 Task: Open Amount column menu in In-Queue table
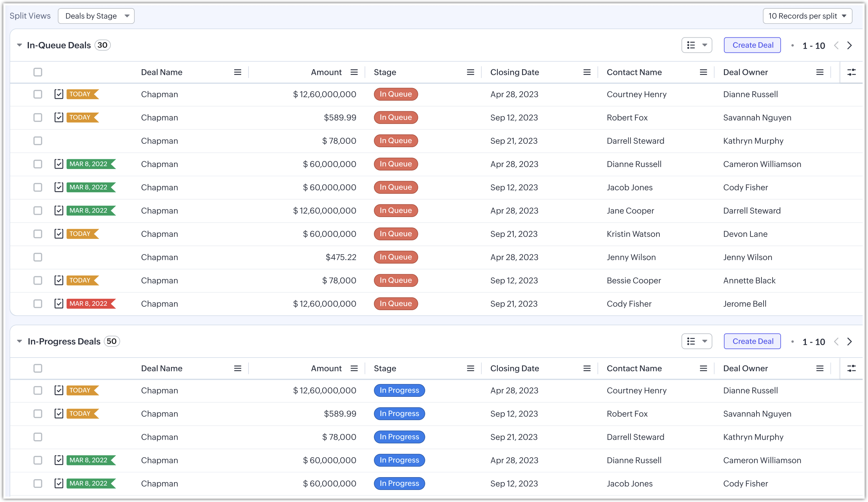[x=354, y=72]
